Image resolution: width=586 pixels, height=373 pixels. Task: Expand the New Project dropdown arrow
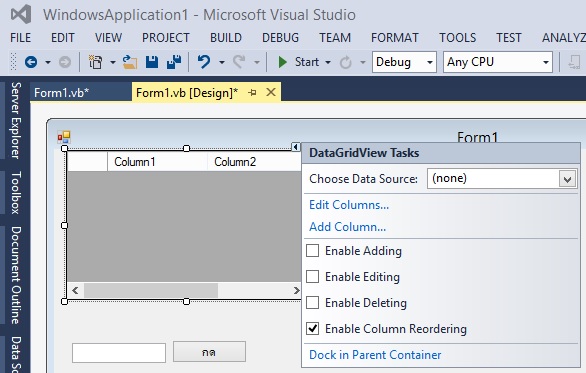[112, 62]
